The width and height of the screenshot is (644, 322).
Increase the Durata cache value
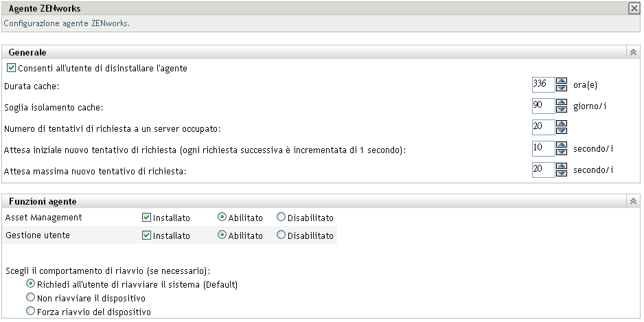pyautogui.click(x=562, y=82)
